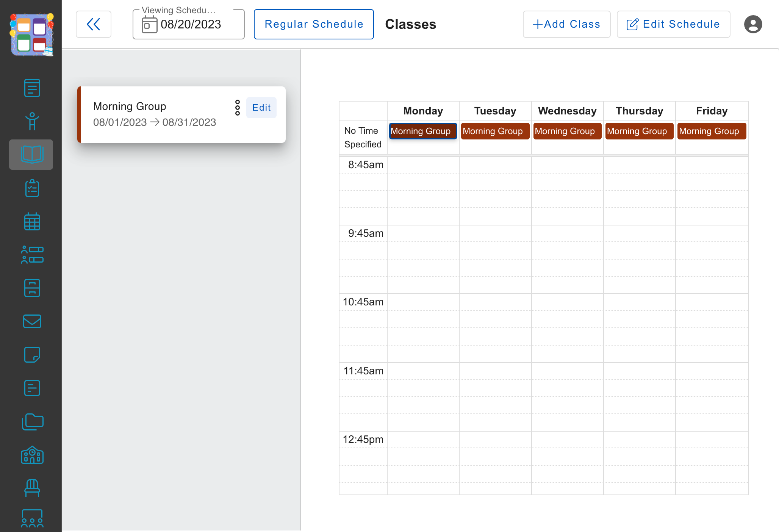Select Thursday's Morning Group block
This screenshot has height=532, width=779.
[x=639, y=131]
